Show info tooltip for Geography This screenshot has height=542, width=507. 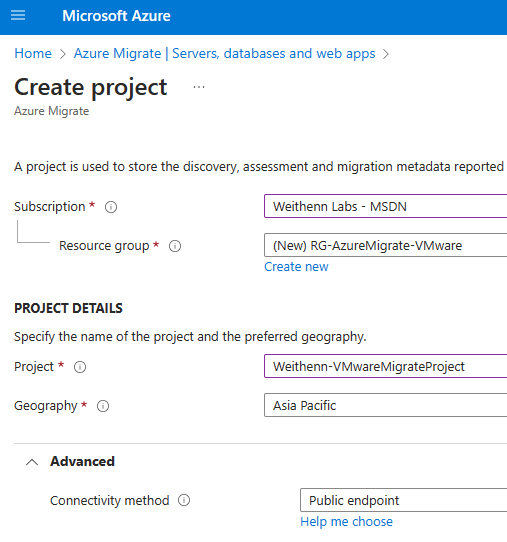pyautogui.click(x=103, y=406)
